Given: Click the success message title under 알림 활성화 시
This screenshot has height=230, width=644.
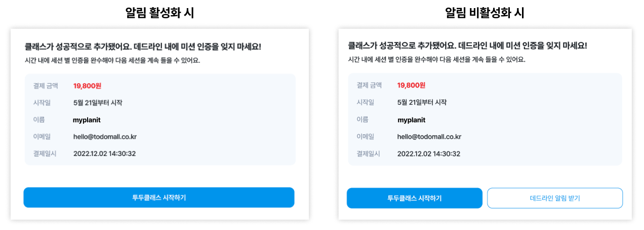Looking at the screenshot, I should [143, 47].
